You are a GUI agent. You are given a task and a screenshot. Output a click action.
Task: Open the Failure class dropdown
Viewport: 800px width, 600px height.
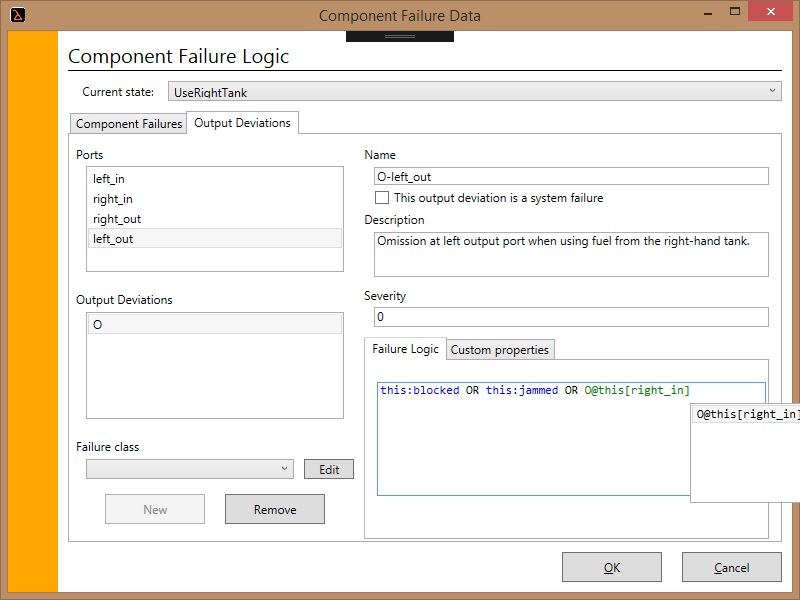[190, 469]
